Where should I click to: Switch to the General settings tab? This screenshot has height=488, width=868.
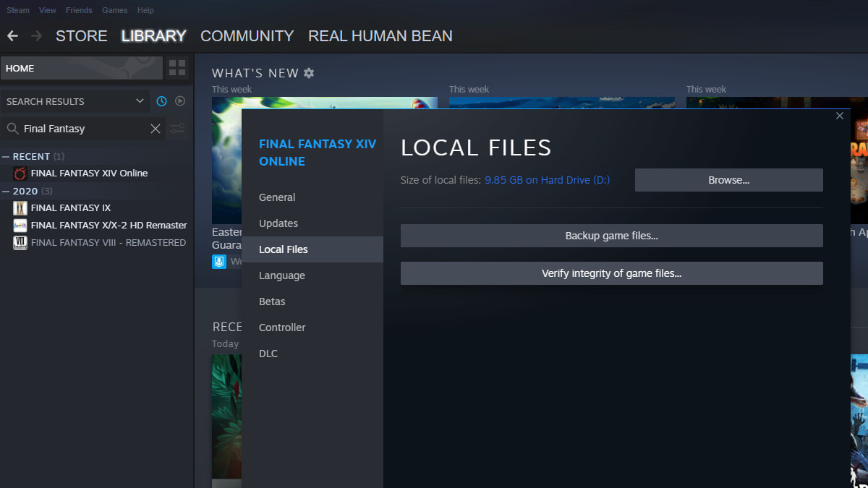(276, 197)
